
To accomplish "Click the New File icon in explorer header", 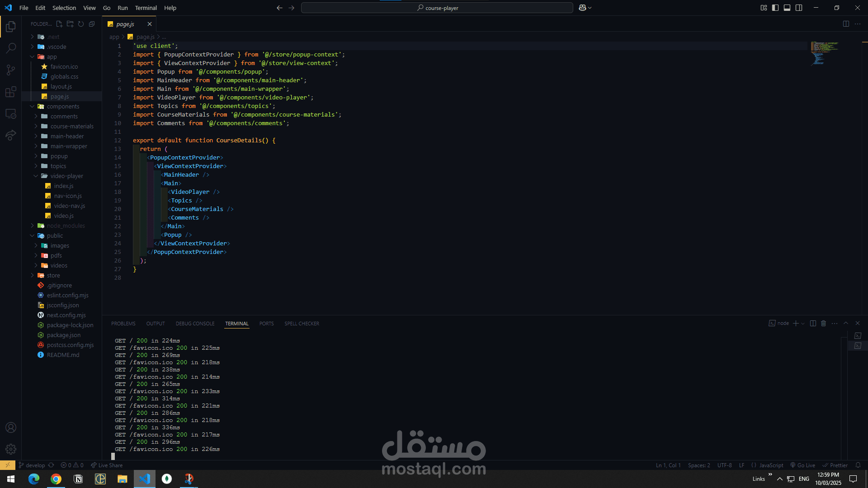I will tap(59, 24).
